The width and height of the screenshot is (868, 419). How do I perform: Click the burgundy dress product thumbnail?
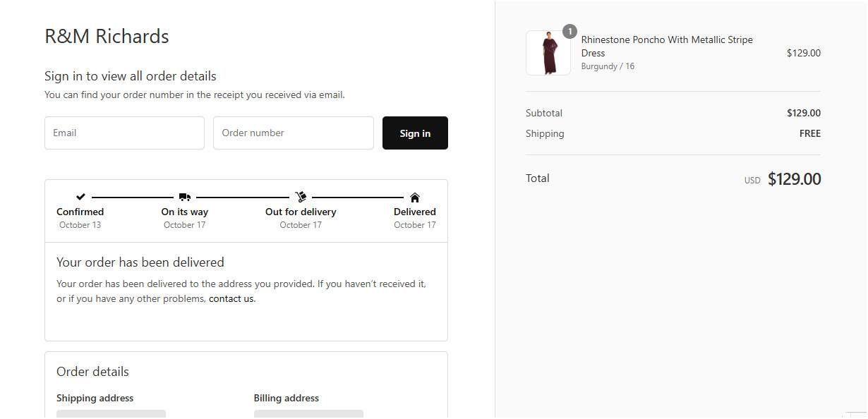tap(548, 53)
